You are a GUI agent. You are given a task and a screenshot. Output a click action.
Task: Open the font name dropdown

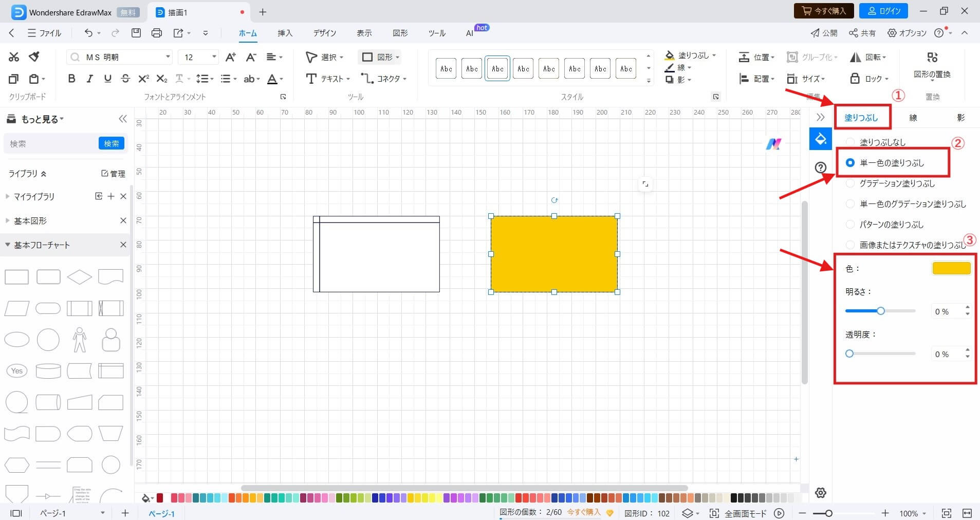click(x=168, y=57)
